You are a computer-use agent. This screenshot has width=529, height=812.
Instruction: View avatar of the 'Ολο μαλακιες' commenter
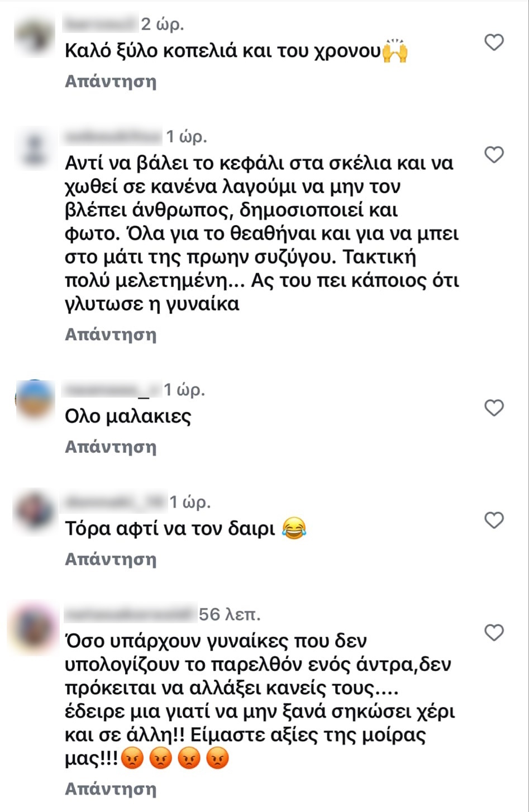35,400
